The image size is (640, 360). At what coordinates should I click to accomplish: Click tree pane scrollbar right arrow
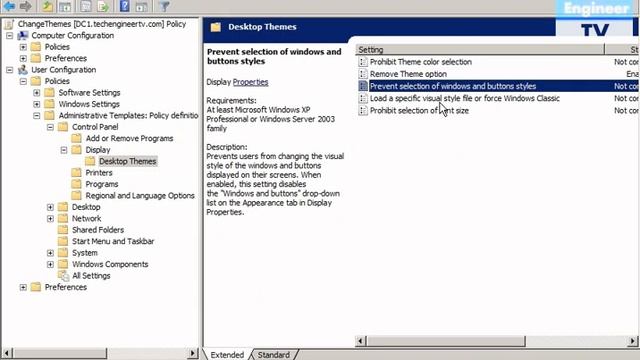click(193, 353)
